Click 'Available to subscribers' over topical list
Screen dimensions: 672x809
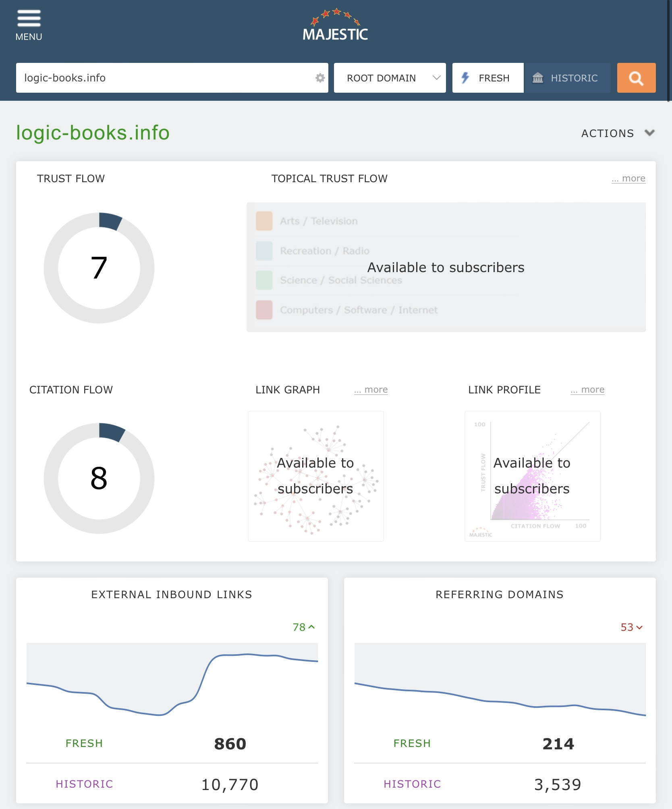pos(446,267)
